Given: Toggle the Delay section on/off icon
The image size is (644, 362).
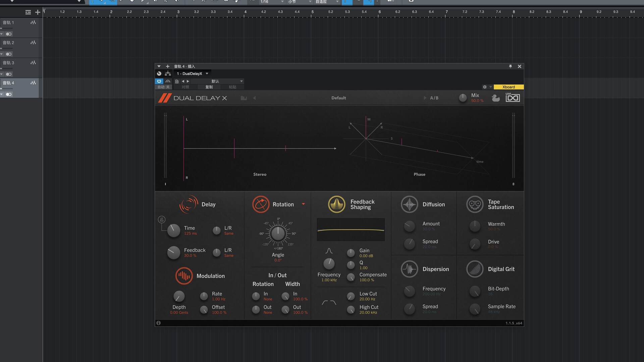Looking at the screenshot, I should (x=189, y=204).
